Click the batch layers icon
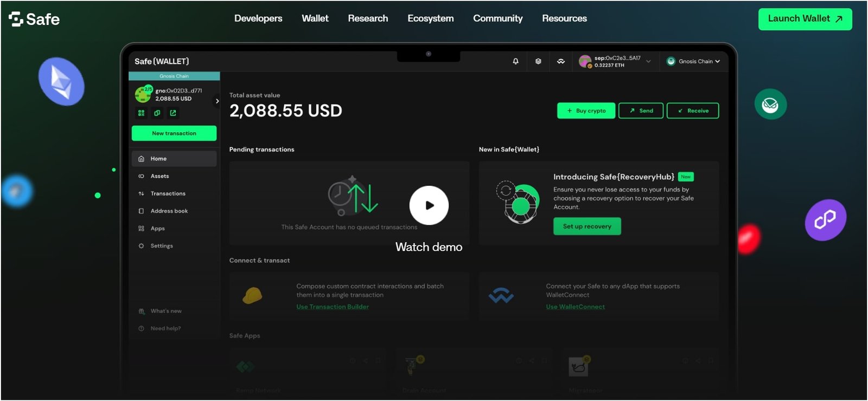This screenshot has height=401, width=868. point(538,61)
